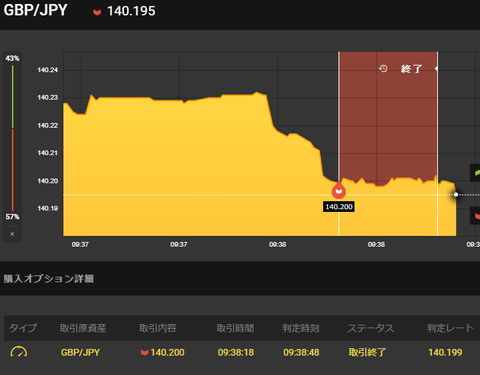Click the red down-arrow entry marker on chart
The width and height of the screenshot is (480, 375).
tap(339, 191)
